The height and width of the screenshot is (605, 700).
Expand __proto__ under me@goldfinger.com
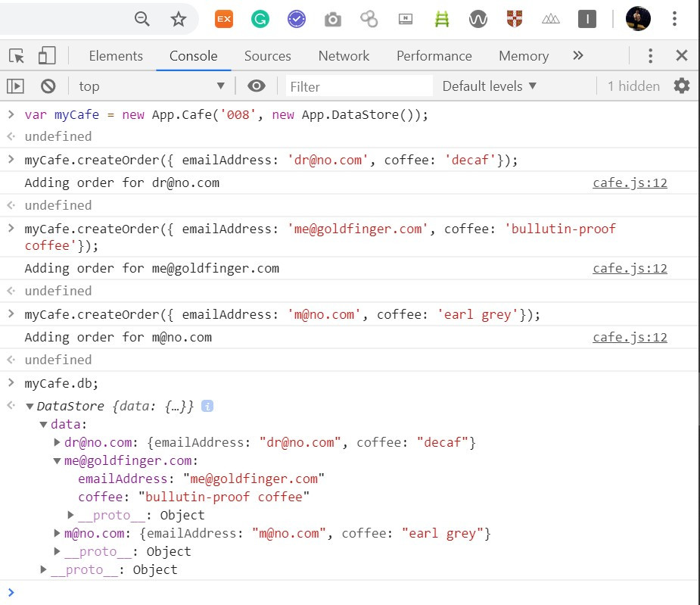[70, 515]
